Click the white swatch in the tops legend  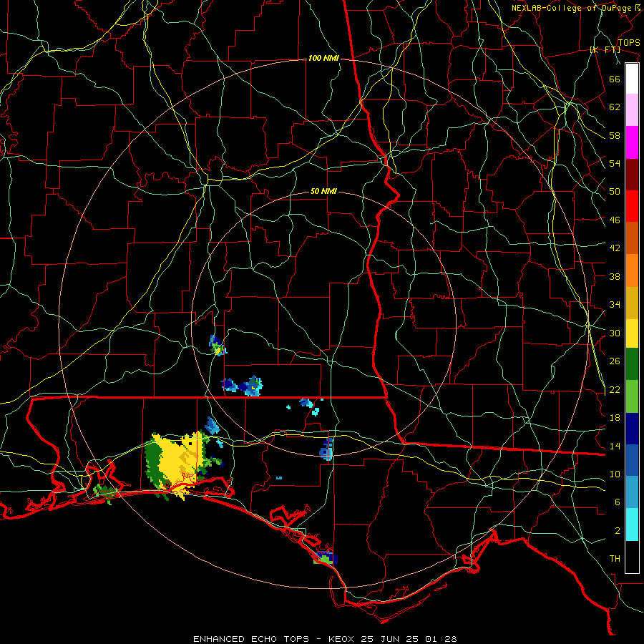point(632,79)
